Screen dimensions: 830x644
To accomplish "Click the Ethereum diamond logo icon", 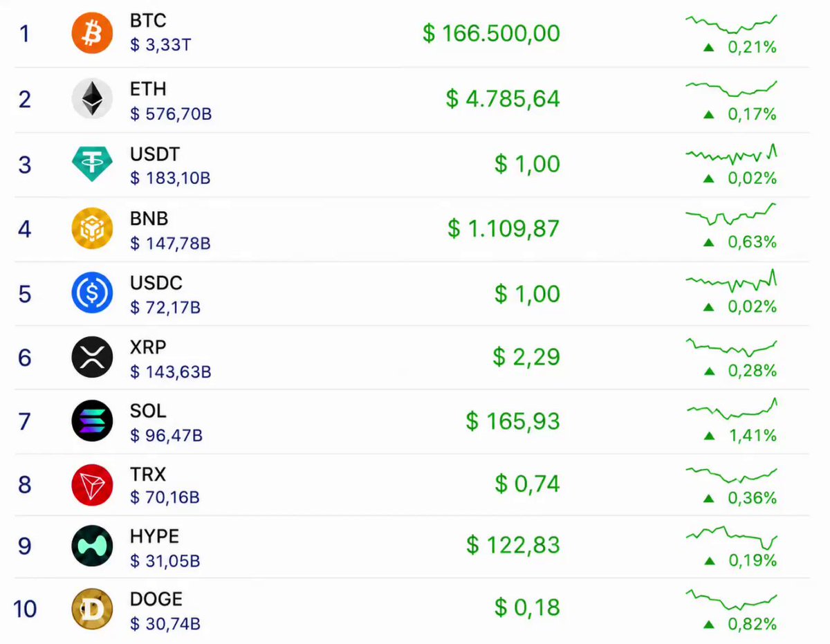I will [92, 98].
